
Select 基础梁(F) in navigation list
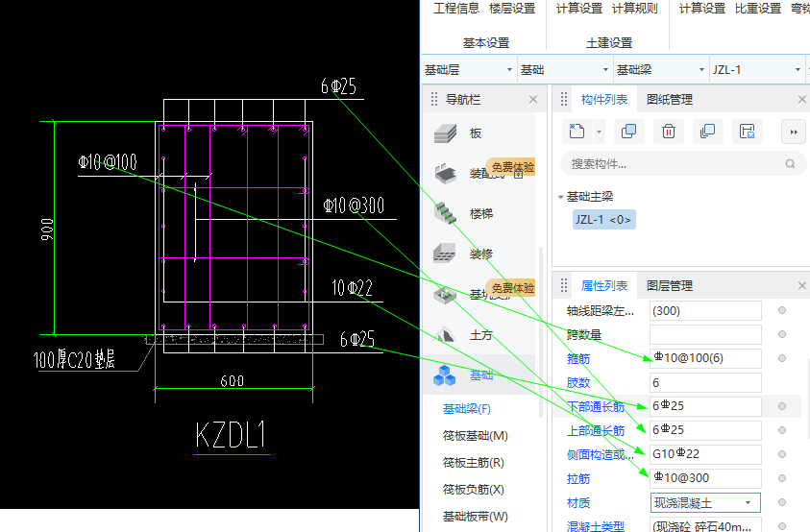[466, 408]
